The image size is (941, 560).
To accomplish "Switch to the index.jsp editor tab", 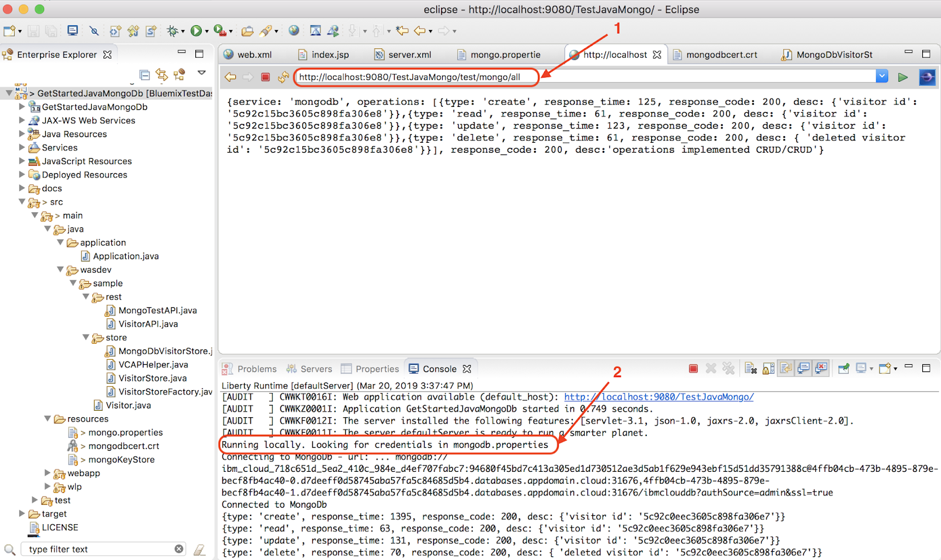I will coord(323,55).
